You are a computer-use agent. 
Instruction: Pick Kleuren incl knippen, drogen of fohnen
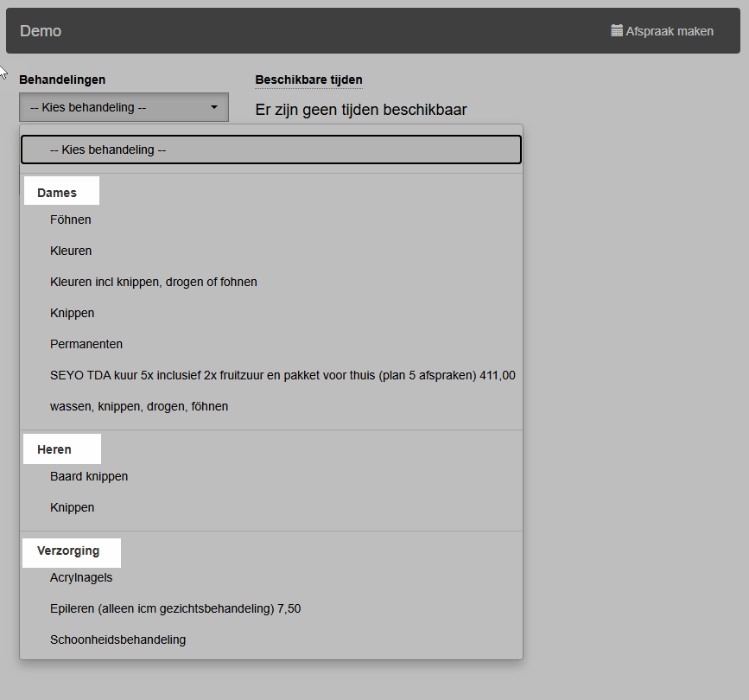pos(154,282)
